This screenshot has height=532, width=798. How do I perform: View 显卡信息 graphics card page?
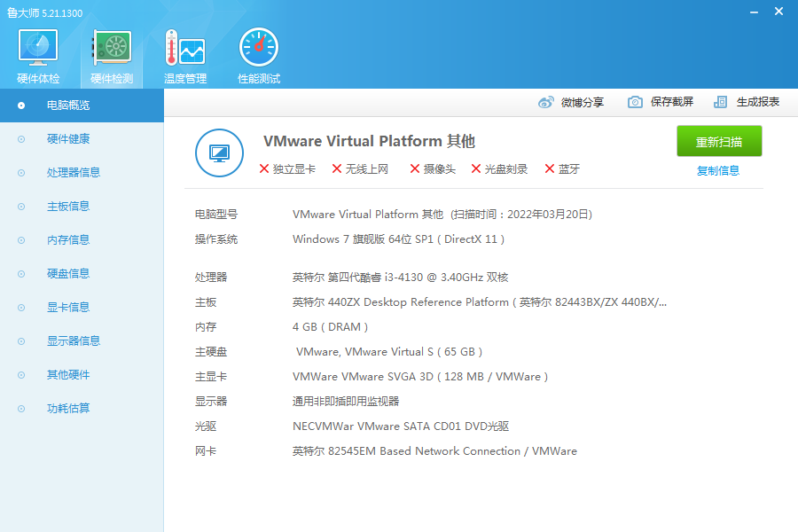(68, 308)
